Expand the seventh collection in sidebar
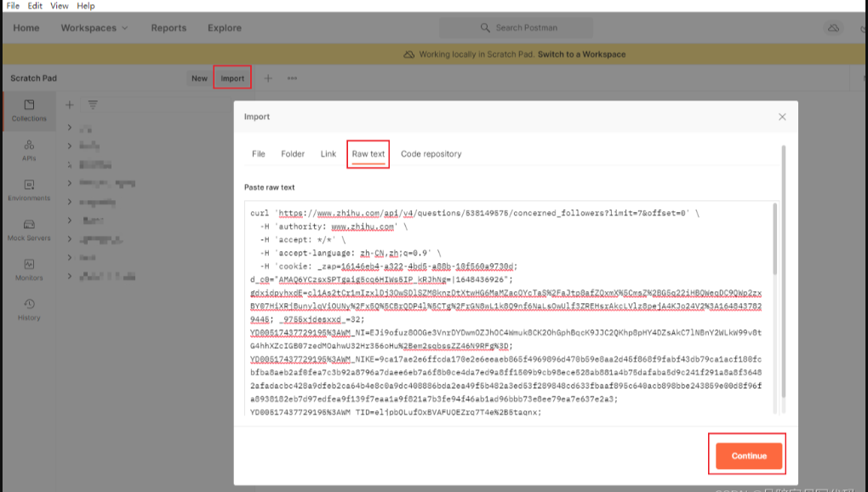This screenshot has width=868, height=492. coord(69,238)
